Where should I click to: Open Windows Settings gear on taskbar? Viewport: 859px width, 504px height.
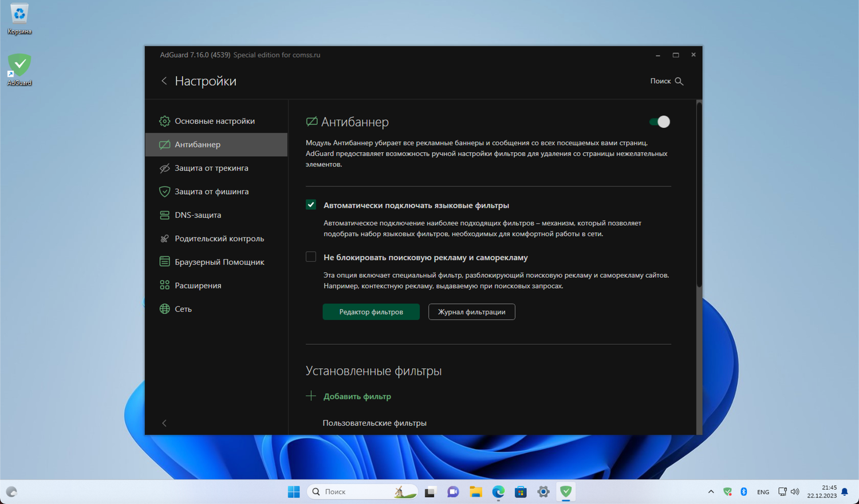point(543,491)
